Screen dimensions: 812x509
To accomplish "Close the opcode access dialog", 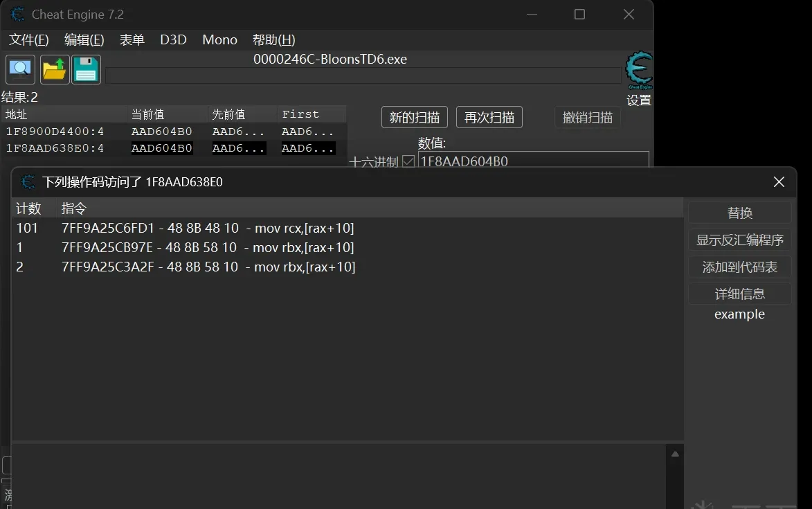I will [778, 181].
